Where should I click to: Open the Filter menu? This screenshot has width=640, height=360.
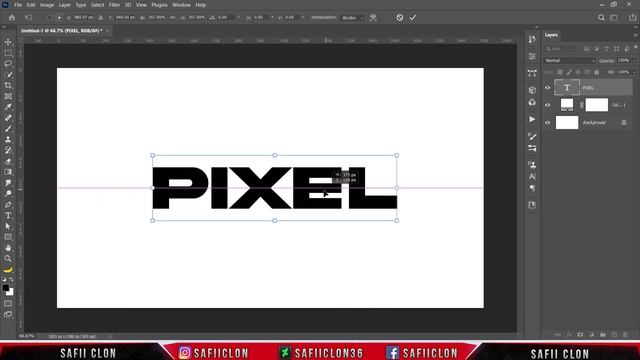tap(114, 5)
